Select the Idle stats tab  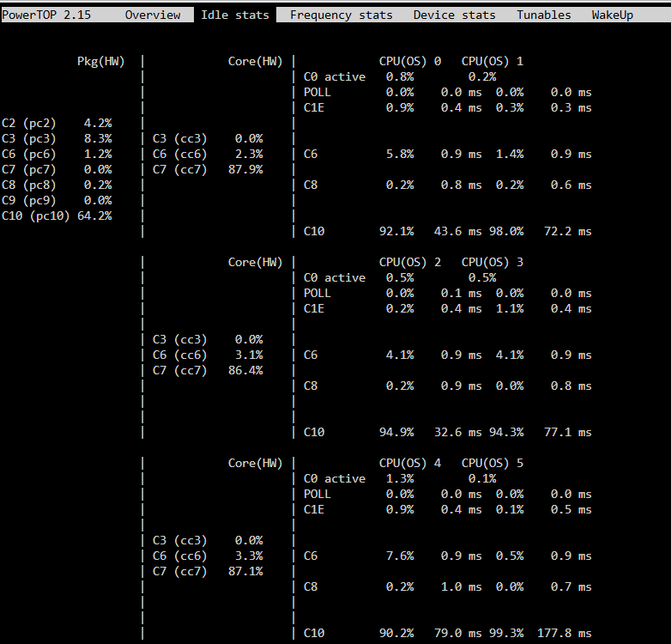[x=235, y=15]
